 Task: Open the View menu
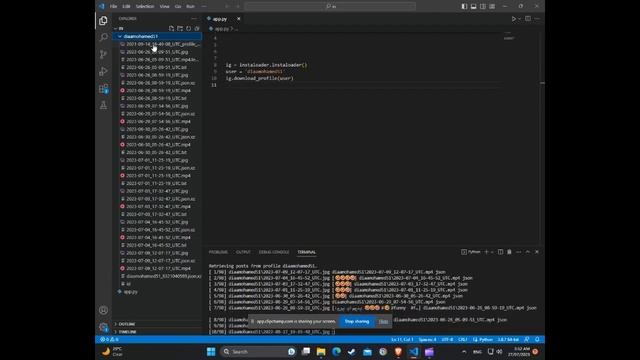(x=164, y=6)
